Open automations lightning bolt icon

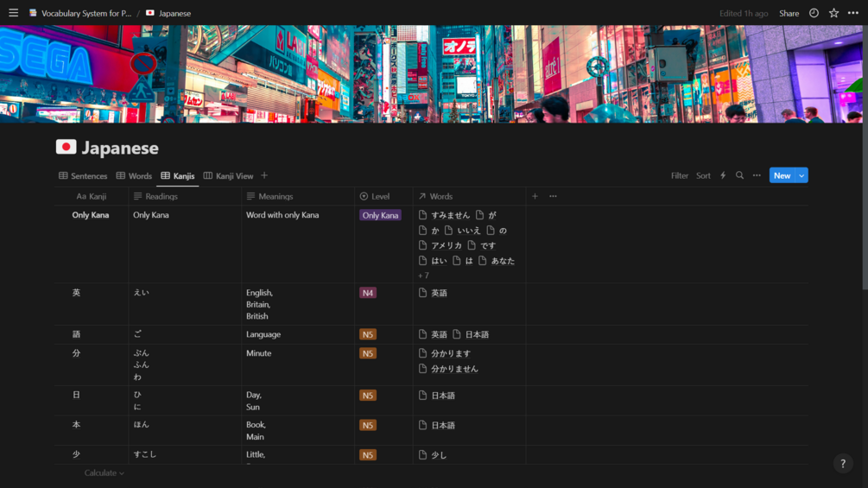(723, 175)
